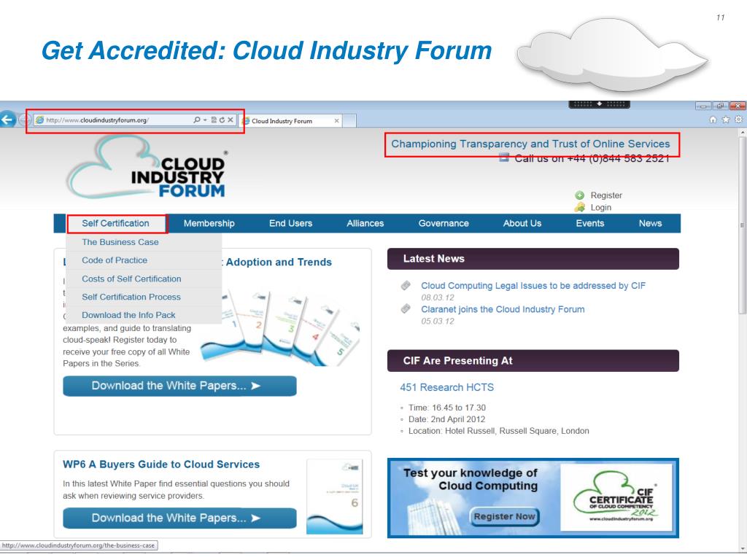The height and width of the screenshot is (560, 747).
Task: Open the 451 Research HCTS event link
Action: point(447,388)
